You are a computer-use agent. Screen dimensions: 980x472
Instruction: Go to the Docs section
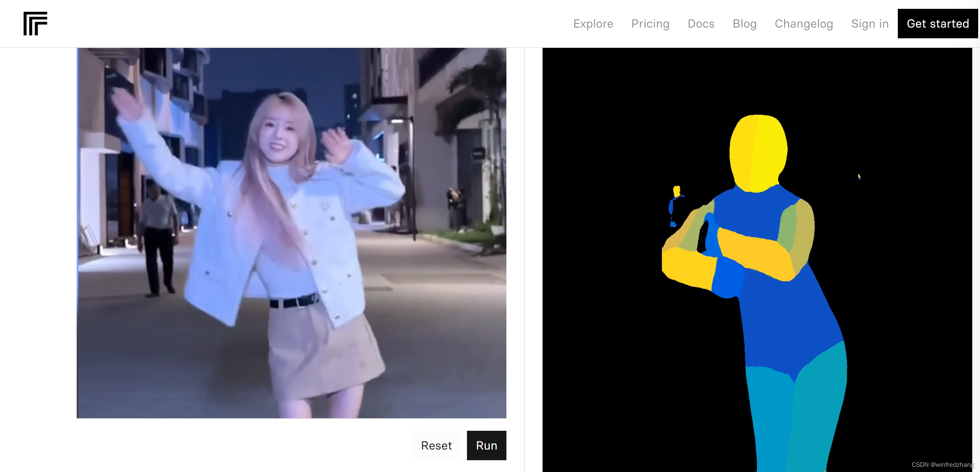701,24
